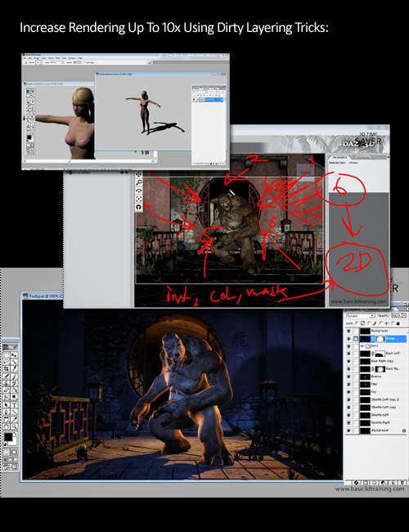Swap foreground and background colors

[16, 434]
